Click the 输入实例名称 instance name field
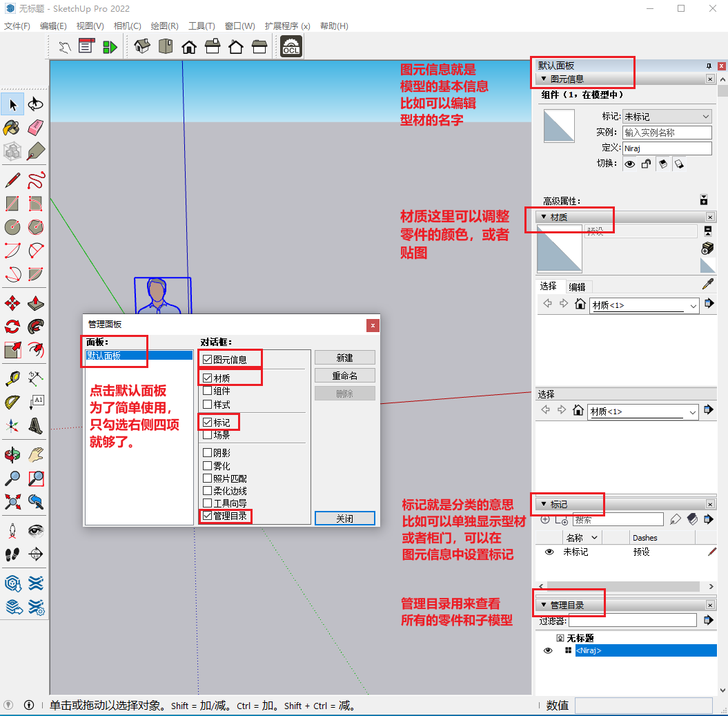 click(667, 133)
